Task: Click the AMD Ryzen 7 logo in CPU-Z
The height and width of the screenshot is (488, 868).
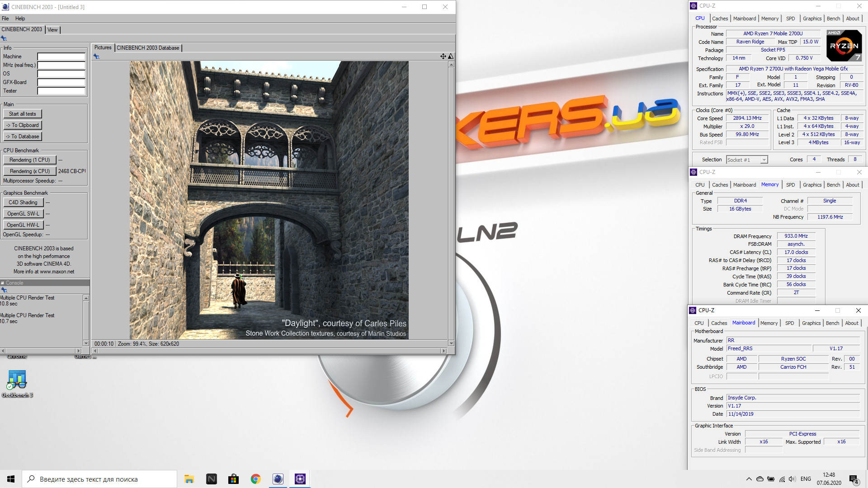Action: point(844,46)
